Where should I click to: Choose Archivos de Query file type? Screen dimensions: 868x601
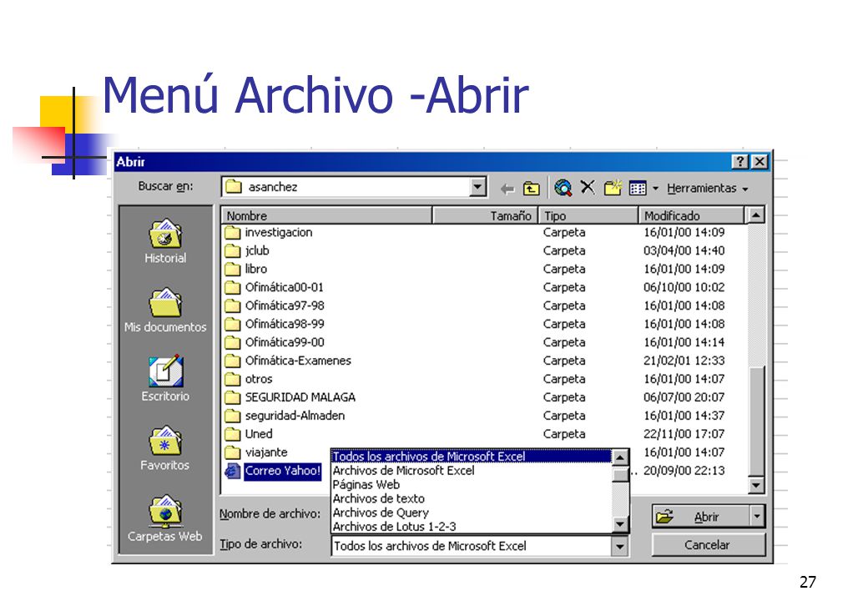pyautogui.click(x=472, y=513)
